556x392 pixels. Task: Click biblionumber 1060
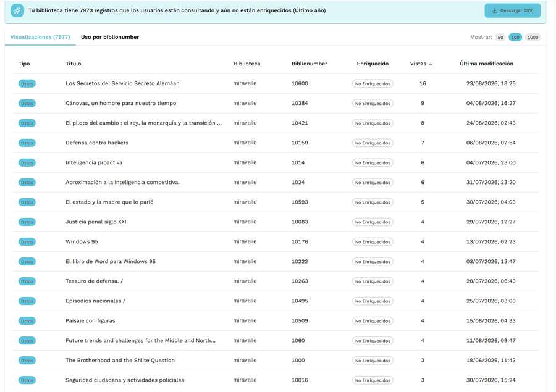(298, 341)
